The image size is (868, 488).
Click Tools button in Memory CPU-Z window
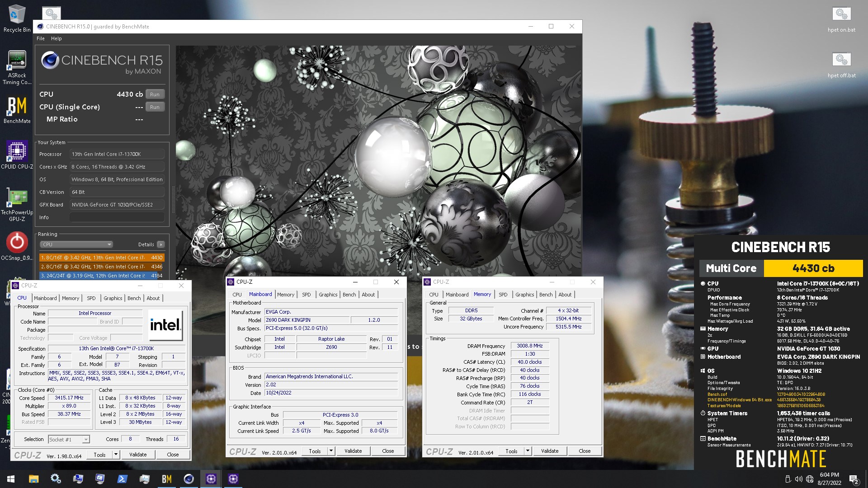(511, 451)
